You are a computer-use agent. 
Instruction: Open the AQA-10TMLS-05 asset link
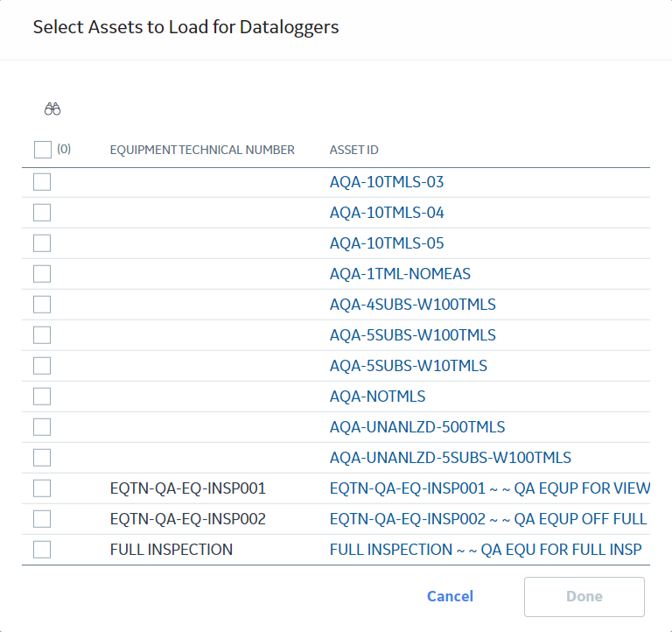click(x=387, y=243)
